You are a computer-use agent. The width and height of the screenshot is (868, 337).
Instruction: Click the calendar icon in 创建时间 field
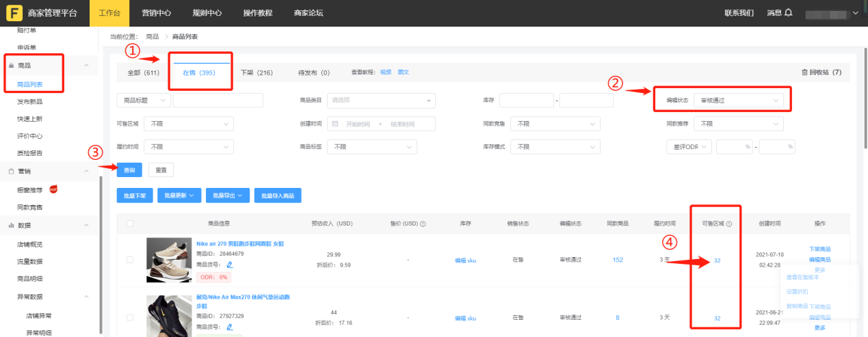point(335,124)
